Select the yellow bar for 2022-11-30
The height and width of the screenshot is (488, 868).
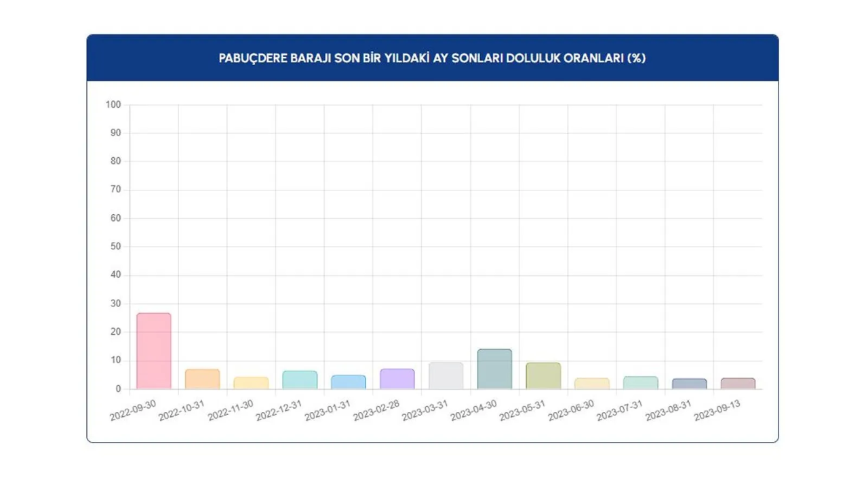pos(251,383)
